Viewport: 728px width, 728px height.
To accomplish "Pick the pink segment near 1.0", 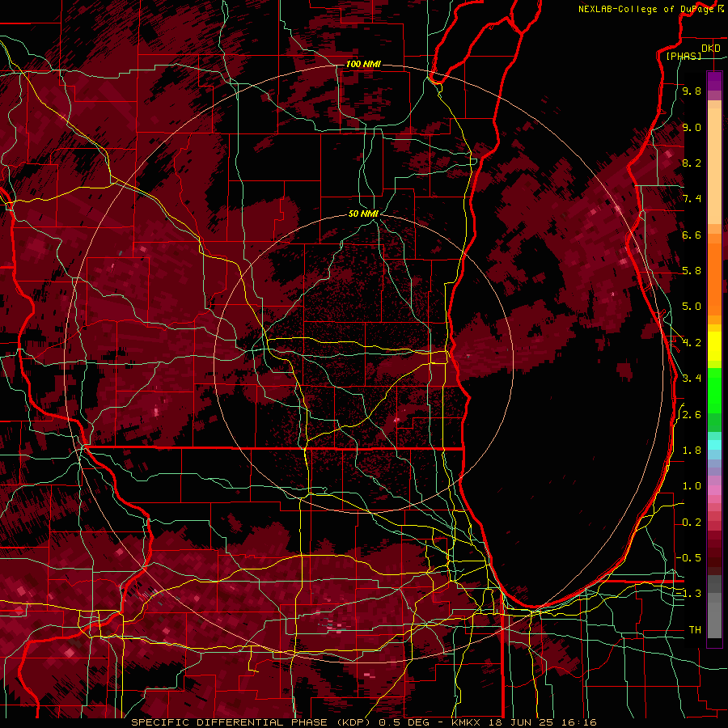I will coord(714,490).
